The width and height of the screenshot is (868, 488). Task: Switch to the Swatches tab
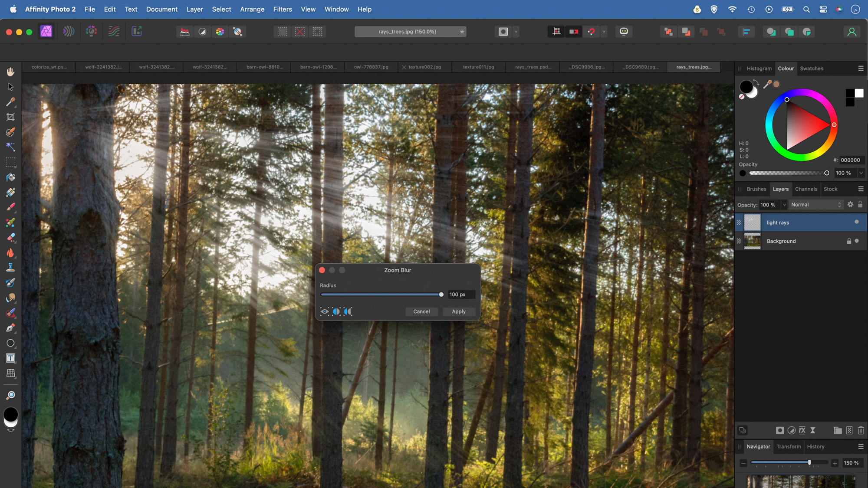[812, 69]
